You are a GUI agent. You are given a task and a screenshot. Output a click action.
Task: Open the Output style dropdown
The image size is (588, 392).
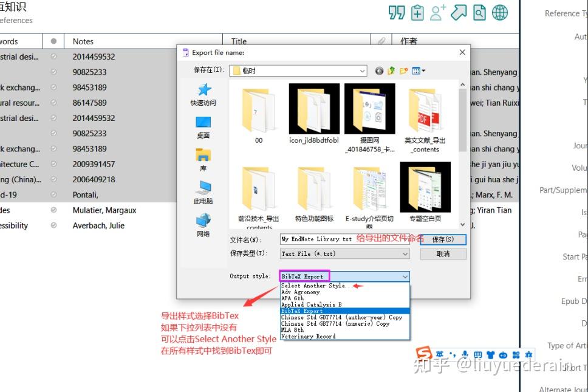tap(406, 275)
